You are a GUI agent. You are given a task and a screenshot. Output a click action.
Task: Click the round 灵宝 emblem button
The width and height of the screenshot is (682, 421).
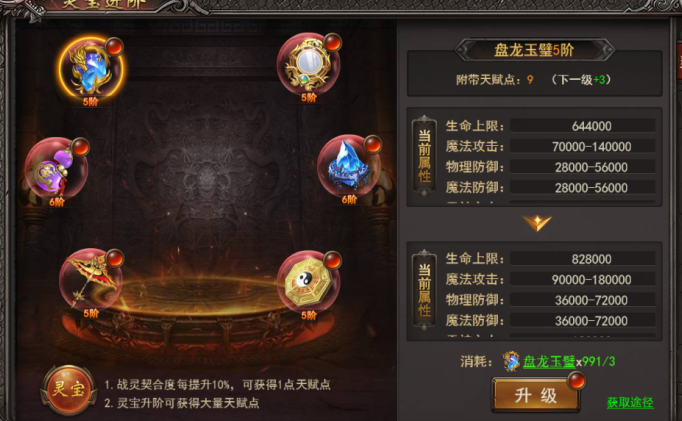pos(68,390)
